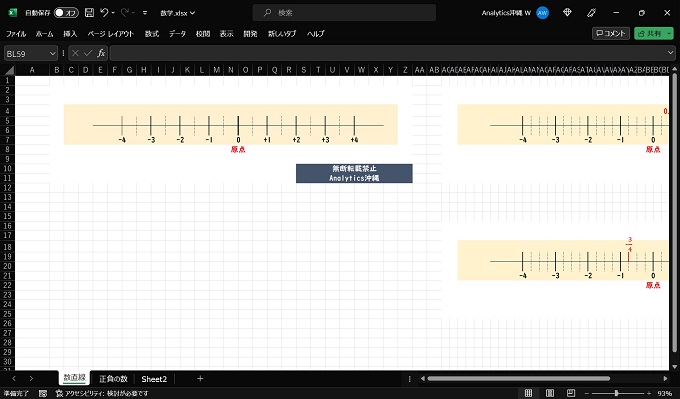Open the ページ レイアウト ribbon tab
This screenshot has height=399, width=680.
click(x=111, y=33)
